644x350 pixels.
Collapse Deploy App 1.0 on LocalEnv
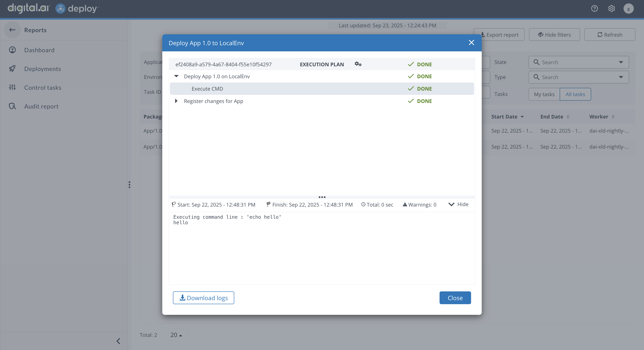(x=176, y=76)
